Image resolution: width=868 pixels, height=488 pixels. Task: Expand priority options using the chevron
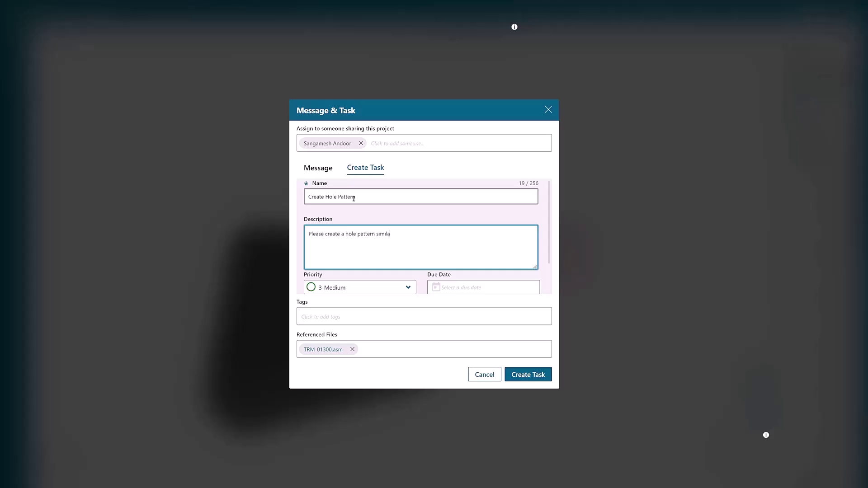coord(408,287)
